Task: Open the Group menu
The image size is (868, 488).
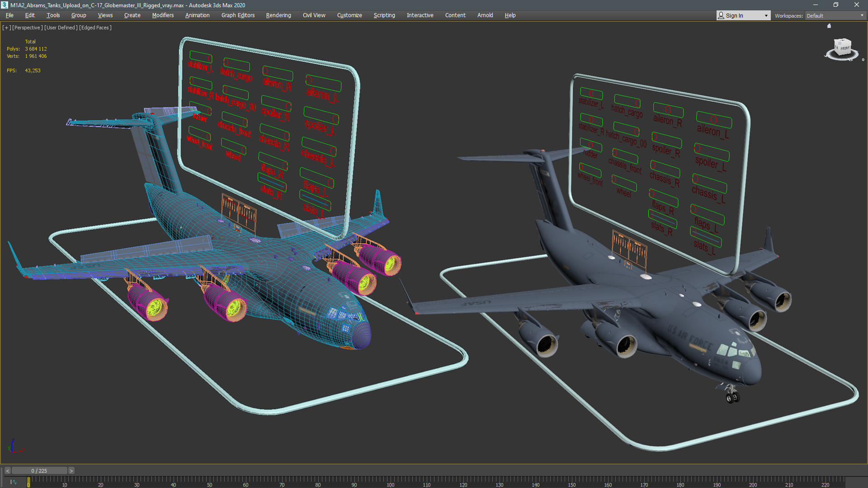Action: click(x=79, y=15)
